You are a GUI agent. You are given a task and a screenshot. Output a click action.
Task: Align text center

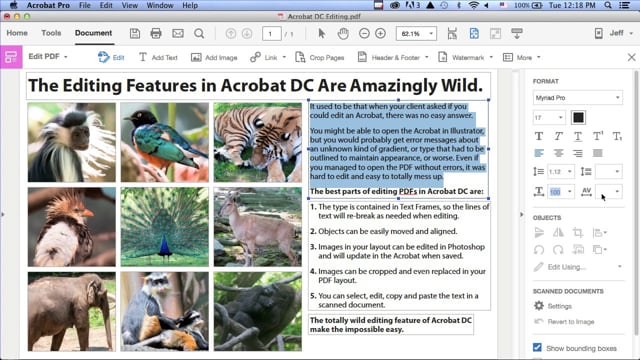tap(558, 153)
